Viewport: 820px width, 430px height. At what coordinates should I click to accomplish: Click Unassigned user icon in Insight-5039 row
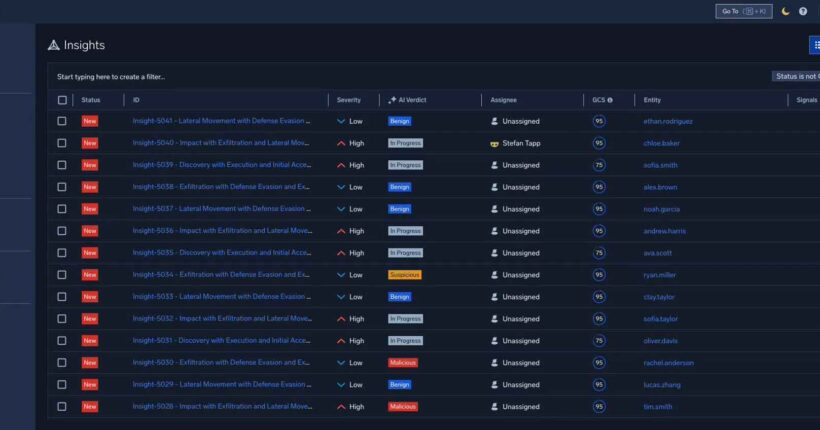(494, 165)
